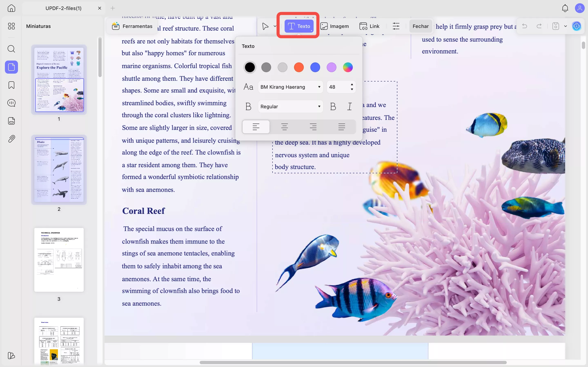Click the Fechar button
The image size is (588, 367).
click(420, 26)
